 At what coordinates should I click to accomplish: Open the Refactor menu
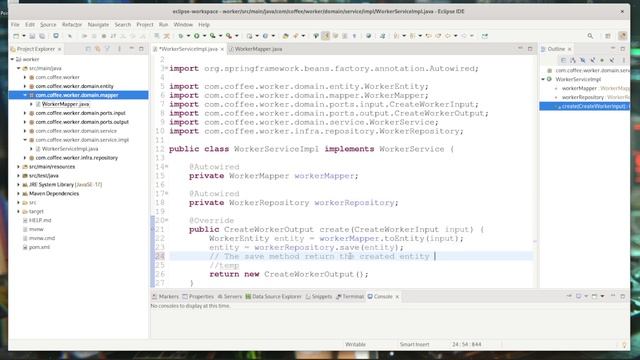coord(72,24)
